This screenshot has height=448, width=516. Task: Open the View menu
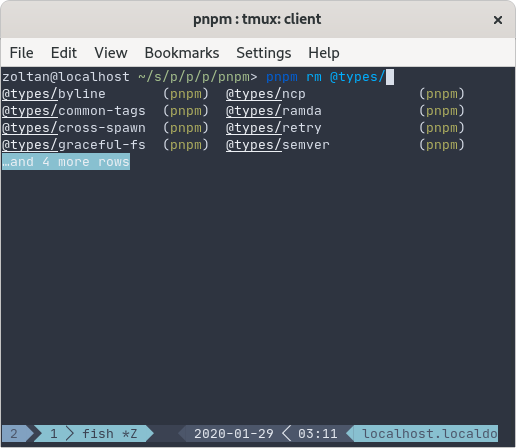pos(111,53)
